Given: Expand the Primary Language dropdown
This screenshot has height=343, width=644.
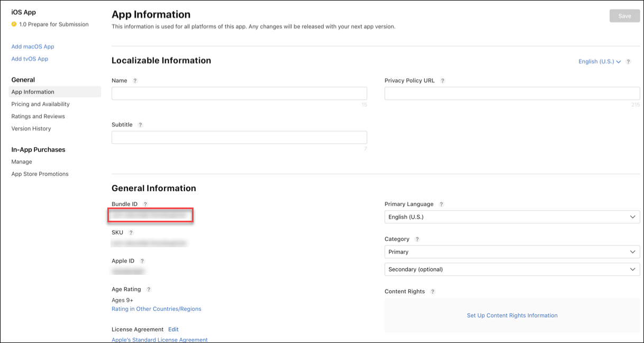Looking at the screenshot, I should click(512, 217).
